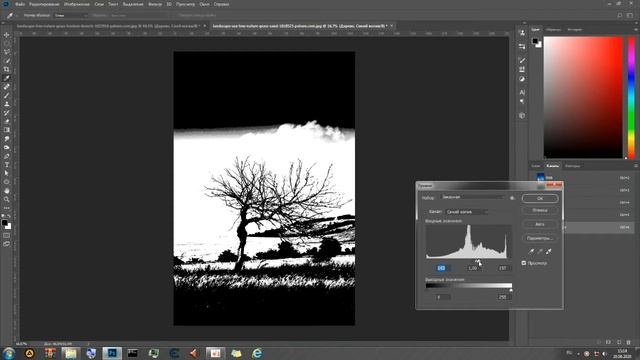Image resolution: width=640 pixels, height=360 pixels.
Task: Click Параметры... button in Levels
Action: click(540, 238)
